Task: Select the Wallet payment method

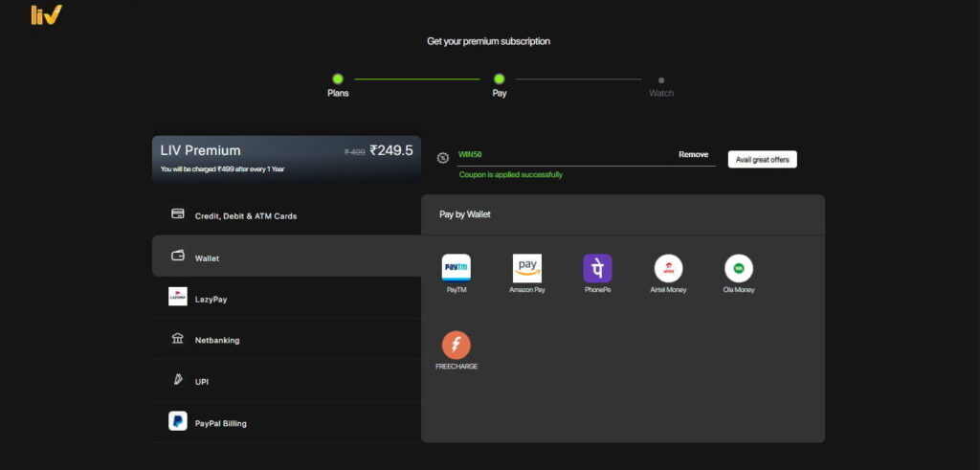Action: tap(286, 256)
